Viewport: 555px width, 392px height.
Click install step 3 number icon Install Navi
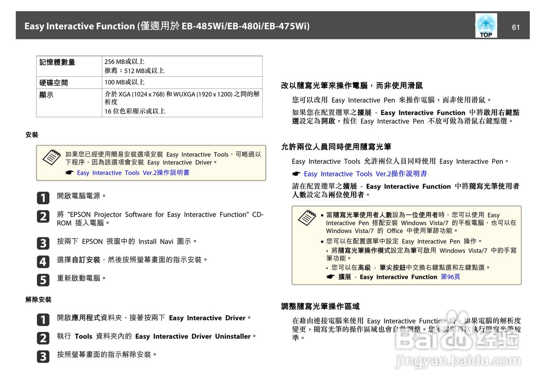click(x=43, y=243)
